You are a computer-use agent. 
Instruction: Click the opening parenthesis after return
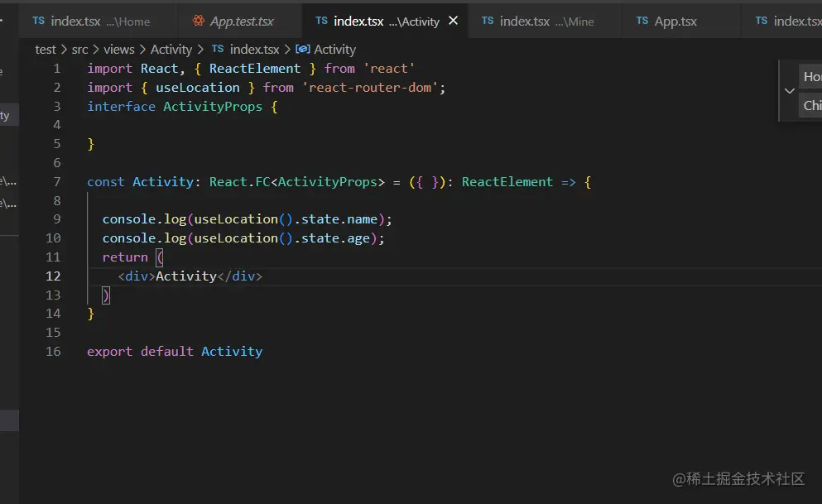(160, 257)
